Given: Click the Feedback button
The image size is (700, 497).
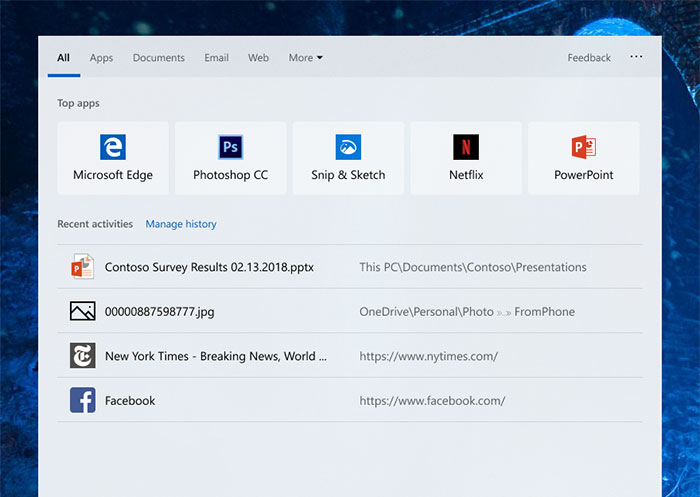Looking at the screenshot, I should [589, 58].
